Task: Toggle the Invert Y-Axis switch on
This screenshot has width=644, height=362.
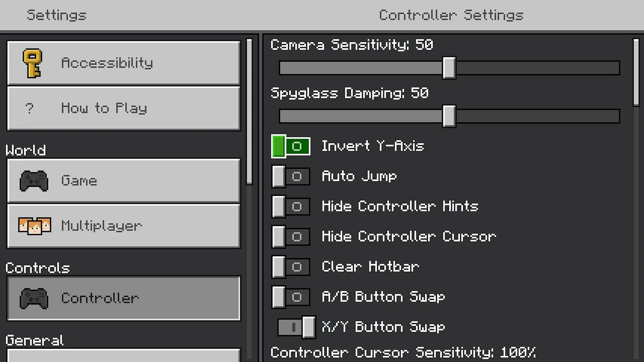Action: click(x=290, y=146)
